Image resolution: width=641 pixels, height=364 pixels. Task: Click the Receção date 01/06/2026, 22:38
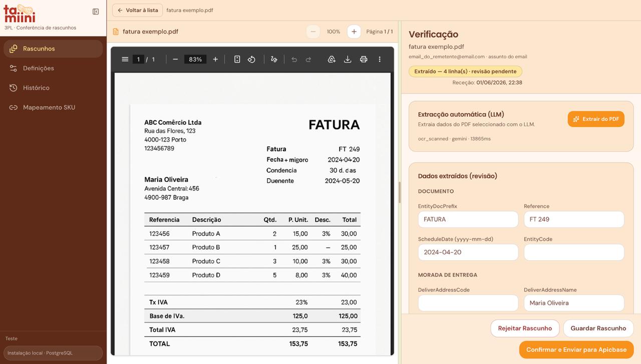click(x=499, y=83)
